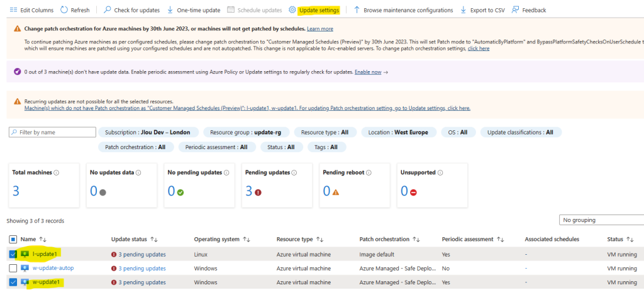Click the Linux cell in l-update1 row
This screenshot has width=644, height=290.
pos(201,255)
